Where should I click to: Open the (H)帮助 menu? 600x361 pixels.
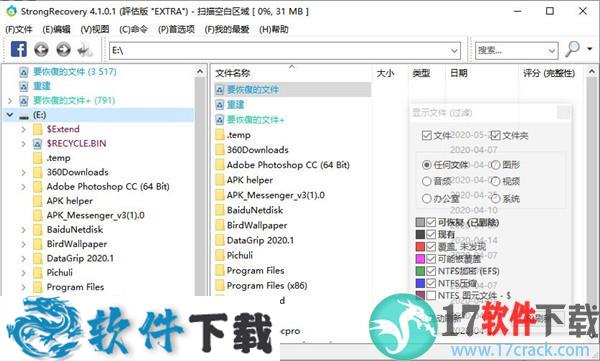point(274,29)
